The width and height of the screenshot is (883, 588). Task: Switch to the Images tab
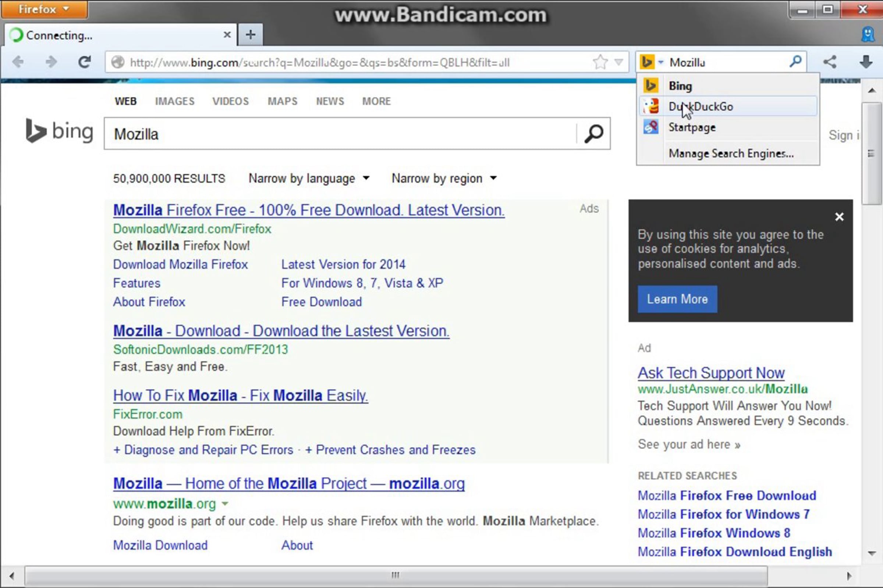[175, 101]
